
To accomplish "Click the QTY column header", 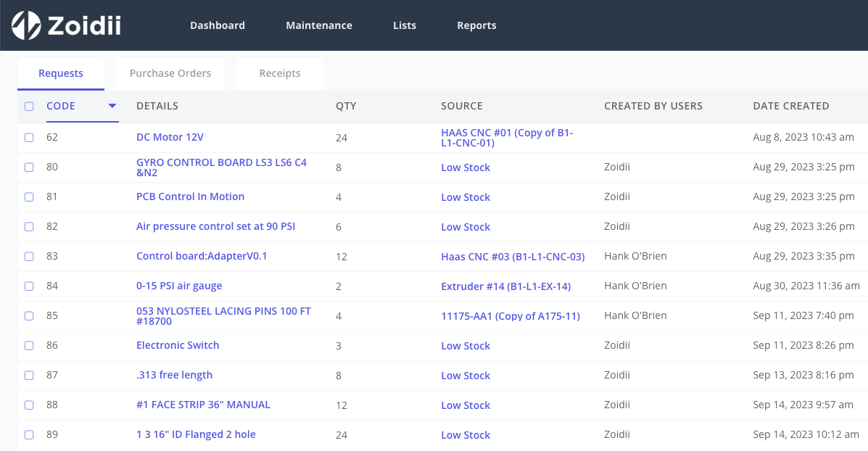I will 346,107.
